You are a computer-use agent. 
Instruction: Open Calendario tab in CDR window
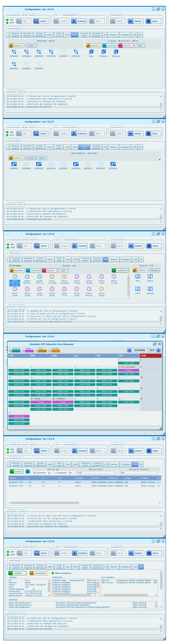coord(126,464)
